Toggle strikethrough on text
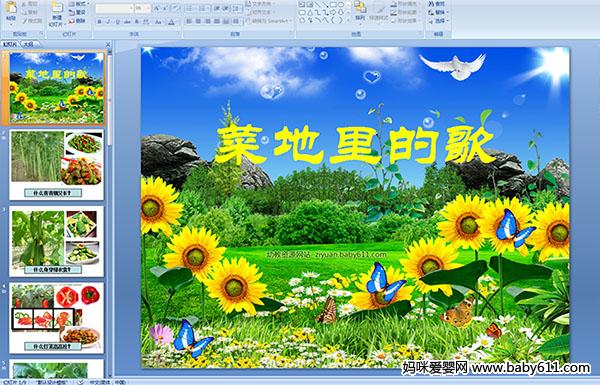 click(127, 22)
